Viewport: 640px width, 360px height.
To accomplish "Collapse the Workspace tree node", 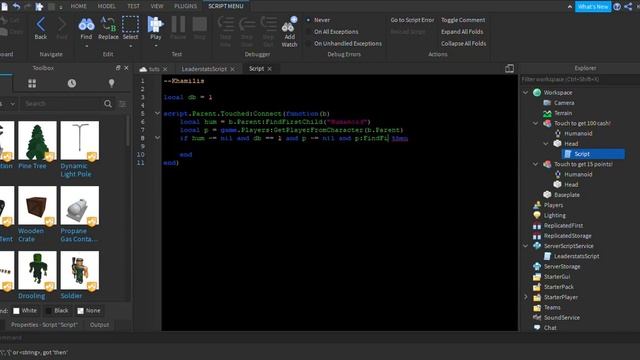I will pyautogui.click(x=526, y=93).
